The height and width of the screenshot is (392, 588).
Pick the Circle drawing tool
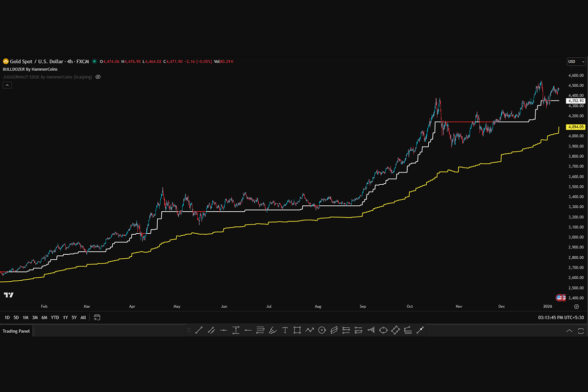322,330
